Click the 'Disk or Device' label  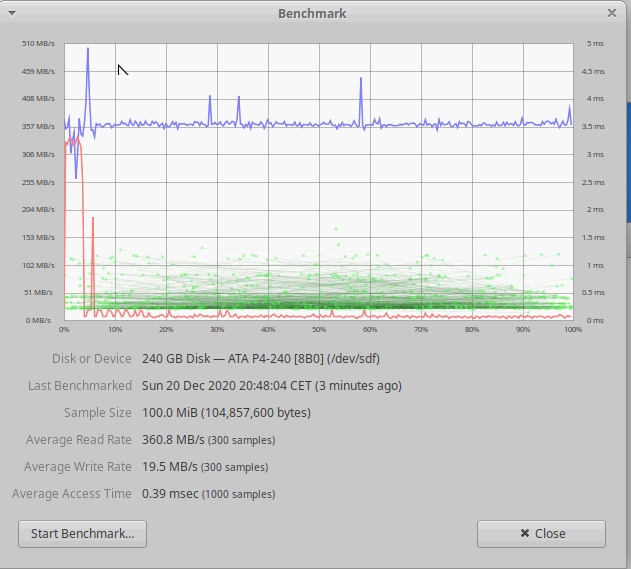tap(91, 359)
